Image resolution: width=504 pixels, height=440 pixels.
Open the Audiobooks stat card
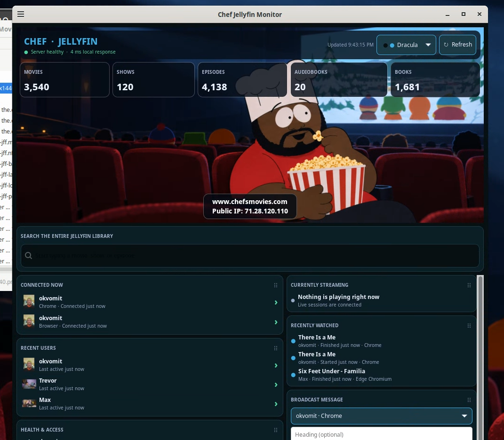[x=339, y=79]
